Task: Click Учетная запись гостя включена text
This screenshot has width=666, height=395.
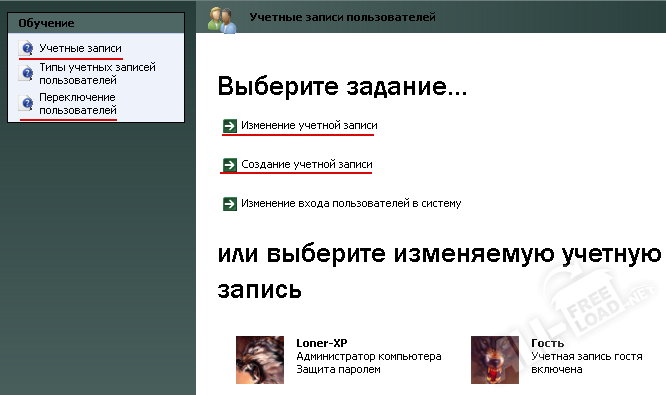Action: pos(587,363)
